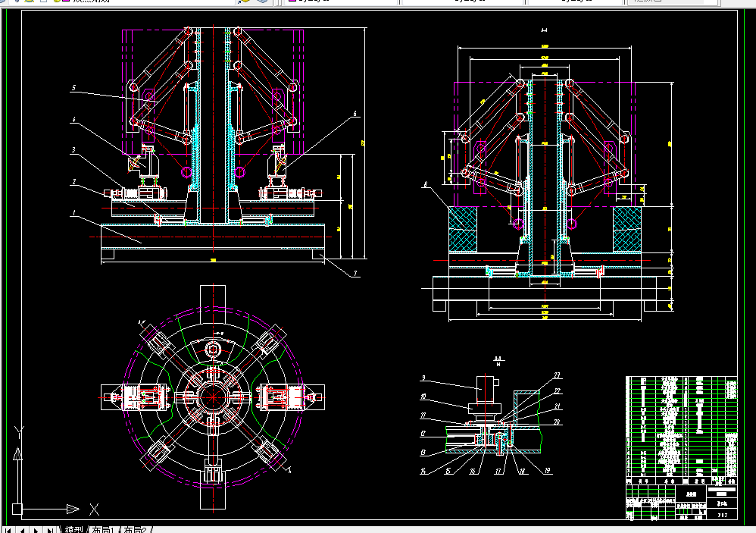Image resolution: width=756 pixels, height=533 pixels.
Task: Select part callout number 23
Action: pyautogui.click(x=557, y=375)
